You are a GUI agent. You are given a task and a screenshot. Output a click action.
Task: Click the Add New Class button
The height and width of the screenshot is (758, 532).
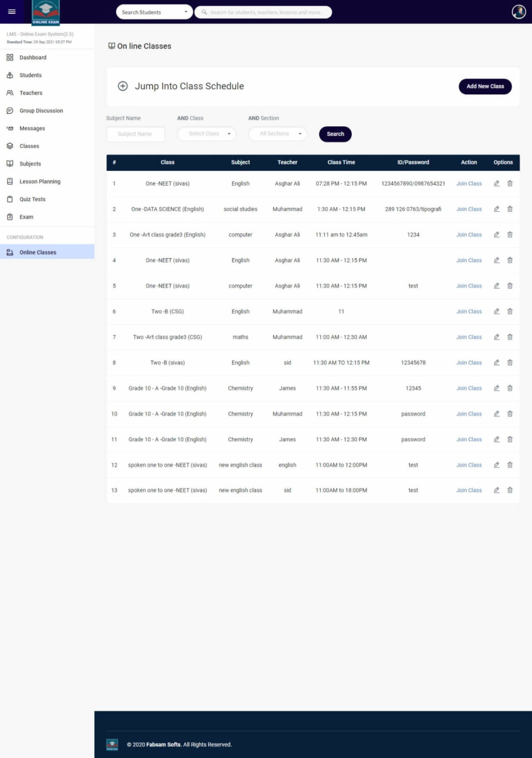[x=485, y=86]
